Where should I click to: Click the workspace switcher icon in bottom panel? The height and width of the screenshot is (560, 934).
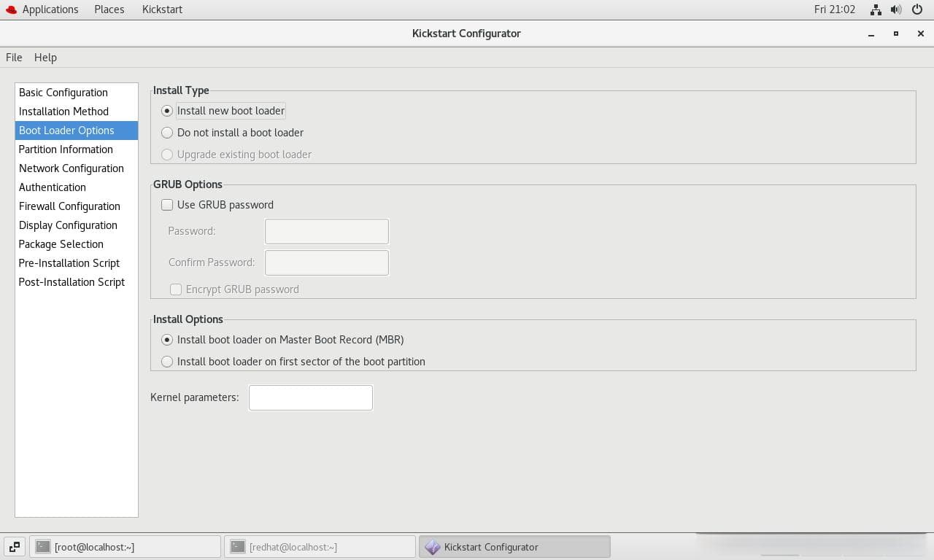point(15,546)
